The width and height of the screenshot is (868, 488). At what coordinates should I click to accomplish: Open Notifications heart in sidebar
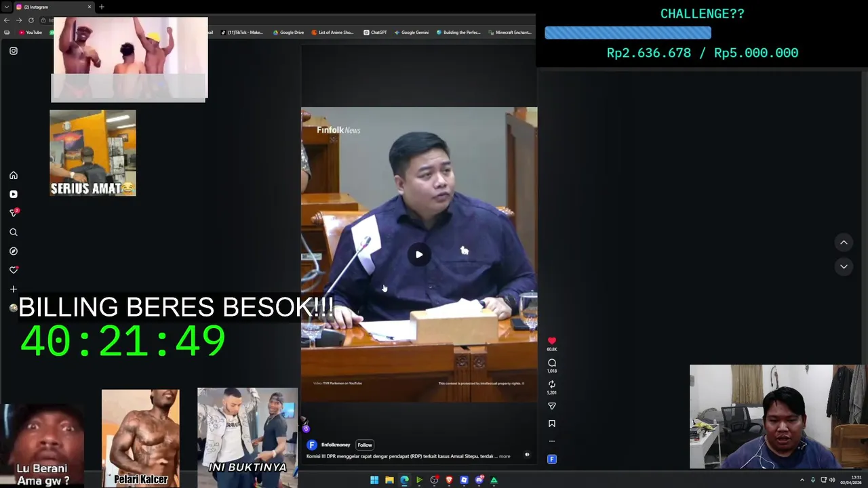click(x=14, y=270)
